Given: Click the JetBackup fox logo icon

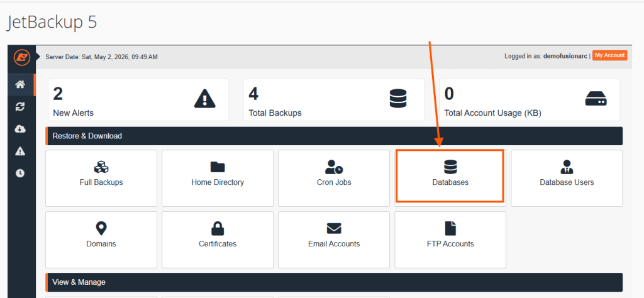Looking at the screenshot, I should 22,57.
